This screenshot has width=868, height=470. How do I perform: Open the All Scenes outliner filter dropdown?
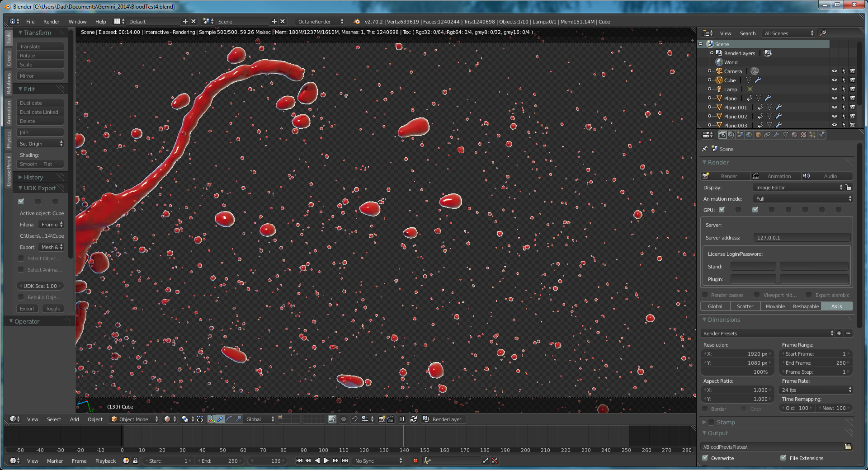click(x=788, y=33)
